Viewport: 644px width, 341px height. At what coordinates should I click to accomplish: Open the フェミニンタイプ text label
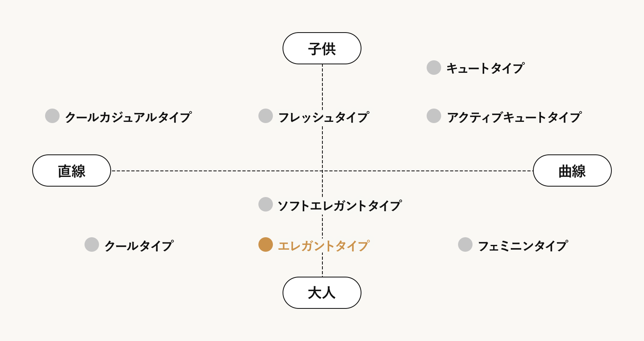pyautogui.click(x=523, y=246)
